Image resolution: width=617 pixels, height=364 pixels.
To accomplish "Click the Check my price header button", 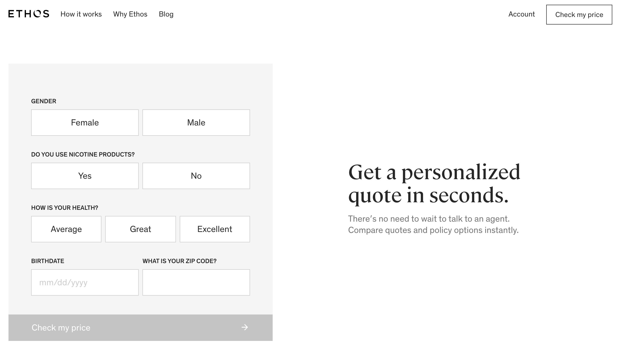I will [x=579, y=14].
